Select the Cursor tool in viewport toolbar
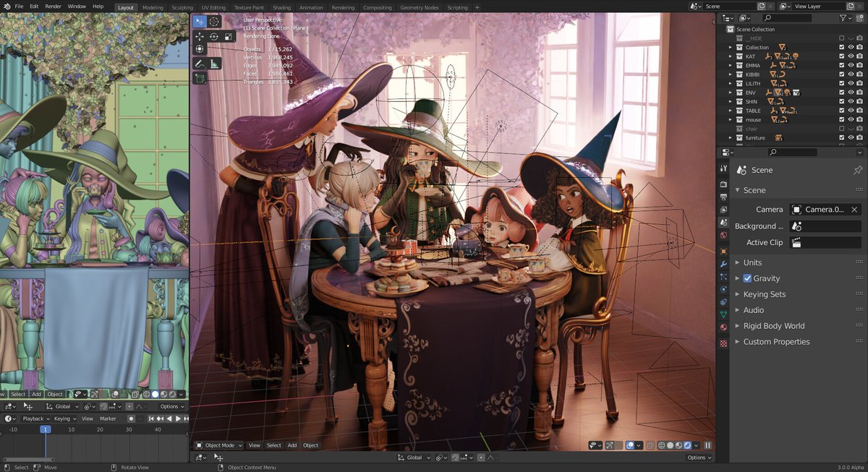This screenshot has width=868, height=472. (214, 22)
